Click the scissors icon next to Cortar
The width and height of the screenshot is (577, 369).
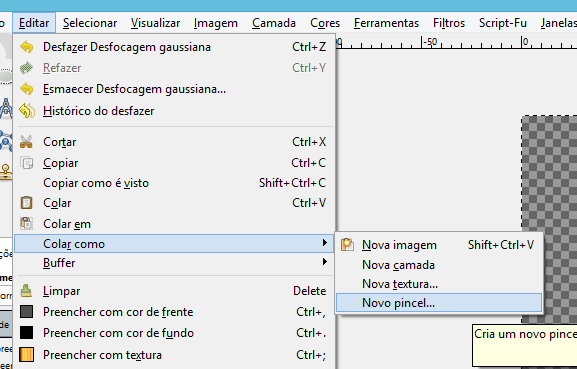point(26,142)
